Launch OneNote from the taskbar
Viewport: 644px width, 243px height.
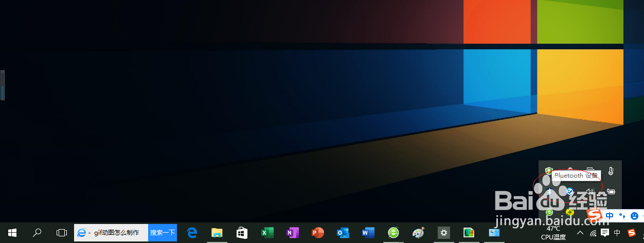pos(292,233)
